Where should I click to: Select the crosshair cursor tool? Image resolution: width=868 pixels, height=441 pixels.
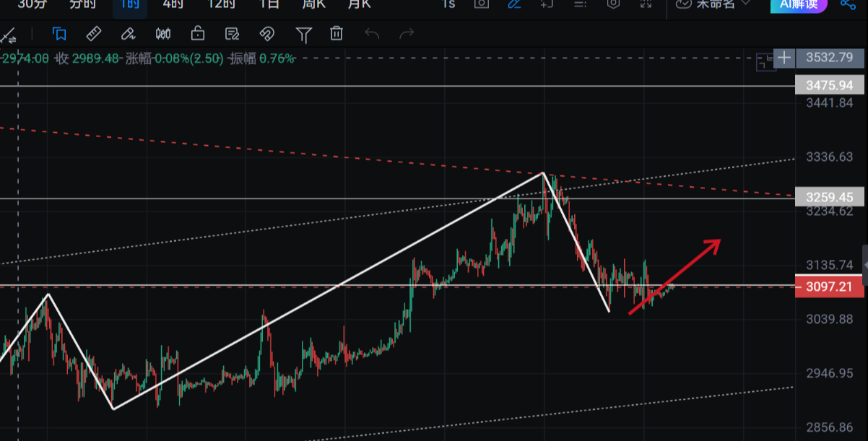click(10, 33)
